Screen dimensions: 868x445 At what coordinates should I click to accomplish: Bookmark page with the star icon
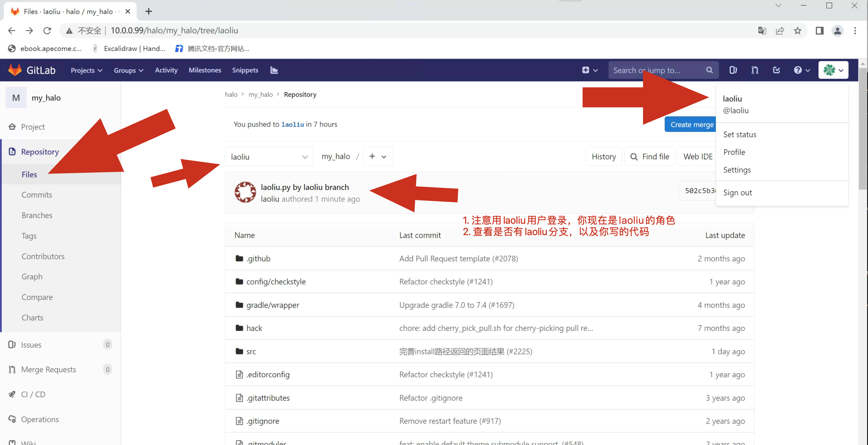click(797, 31)
